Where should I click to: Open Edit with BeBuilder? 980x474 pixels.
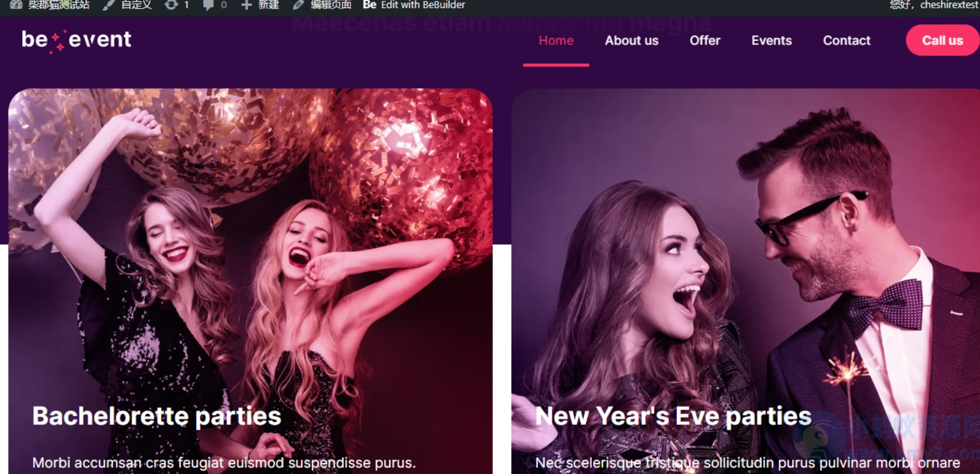pos(423,5)
